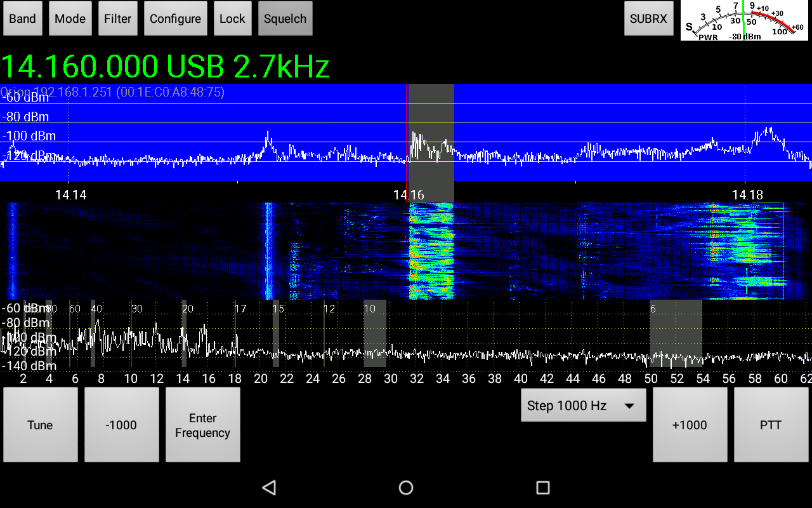Open the Configure menu
The width and height of the screenshot is (812, 508).
point(175,18)
